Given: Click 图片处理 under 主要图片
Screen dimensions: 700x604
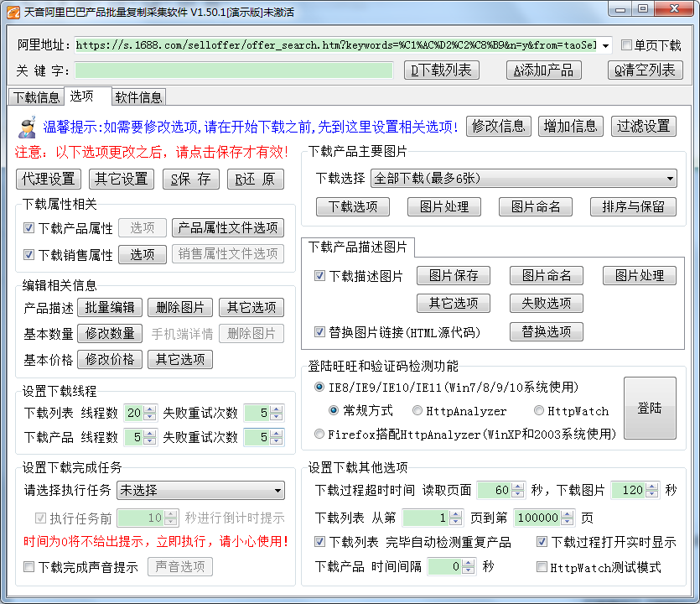Looking at the screenshot, I should [x=444, y=206].
